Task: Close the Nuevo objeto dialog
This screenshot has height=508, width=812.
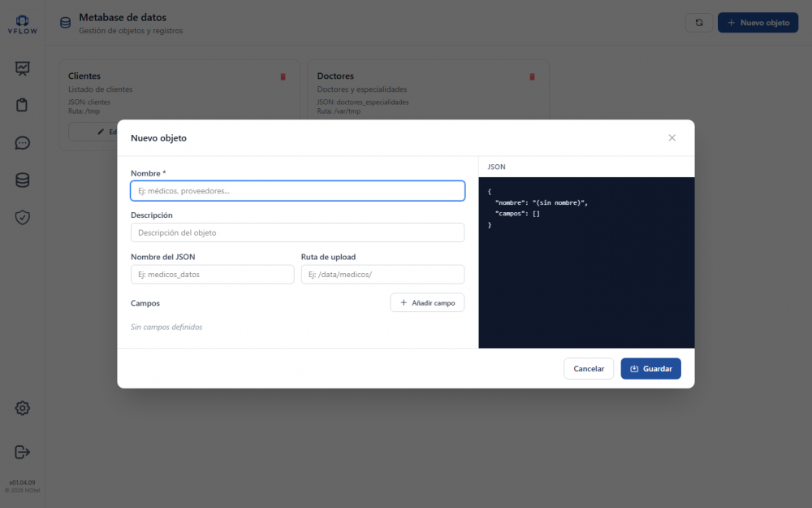Action: (672, 138)
